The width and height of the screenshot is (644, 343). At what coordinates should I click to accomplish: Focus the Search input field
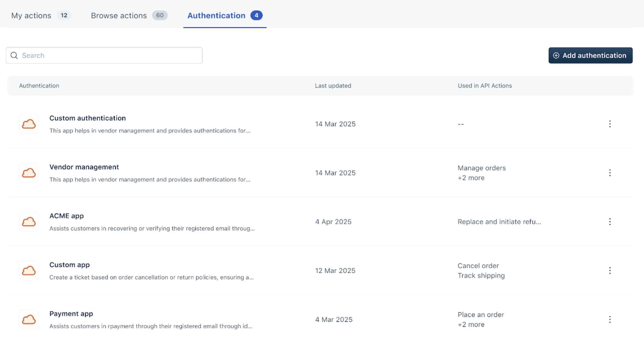pyautogui.click(x=109, y=55)
